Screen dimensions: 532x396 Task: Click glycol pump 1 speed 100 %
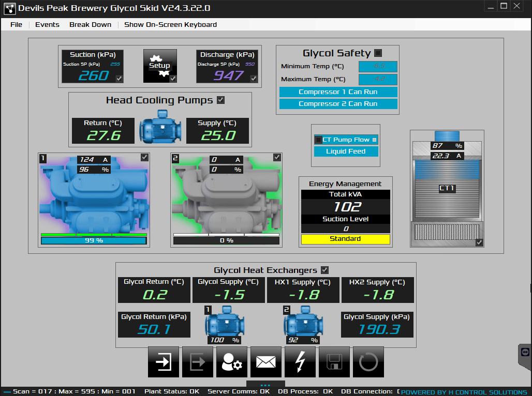click(x=224, y=340)
